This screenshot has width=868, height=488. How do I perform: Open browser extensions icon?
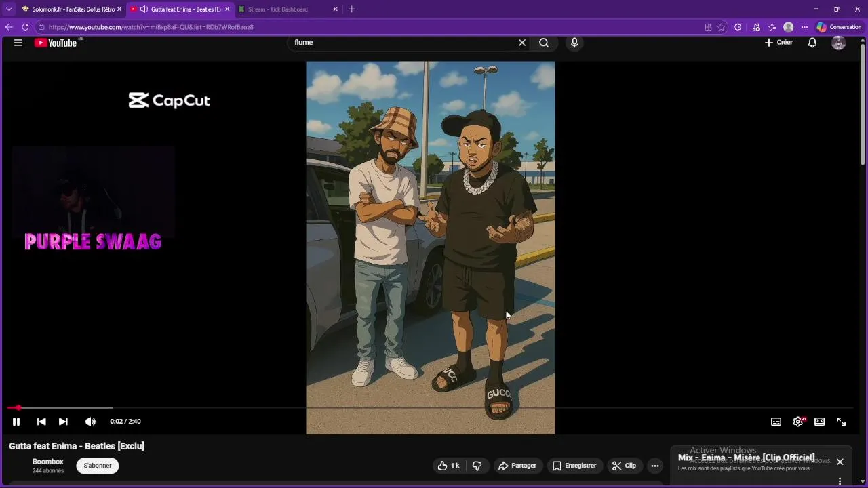[738, 27]
